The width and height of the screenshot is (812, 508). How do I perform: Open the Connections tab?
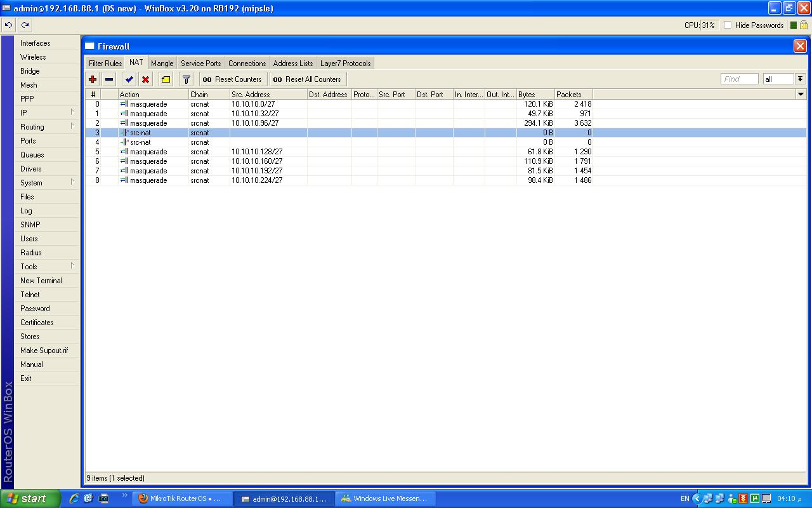point(247,63)
